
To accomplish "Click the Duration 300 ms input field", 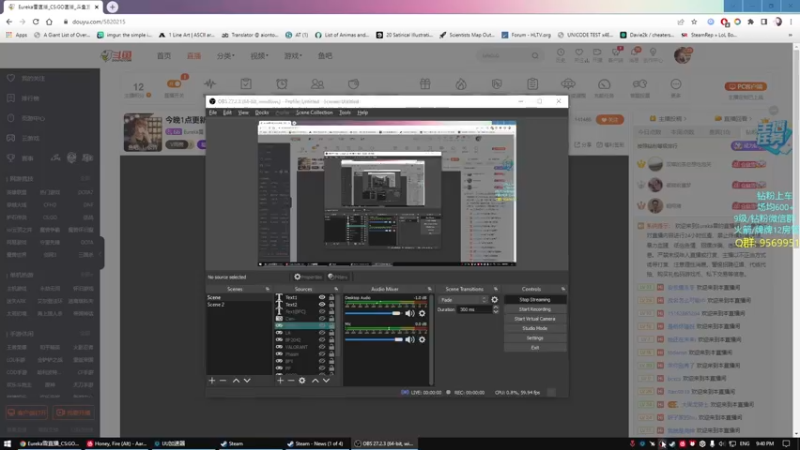I will [x=474, y=310].
